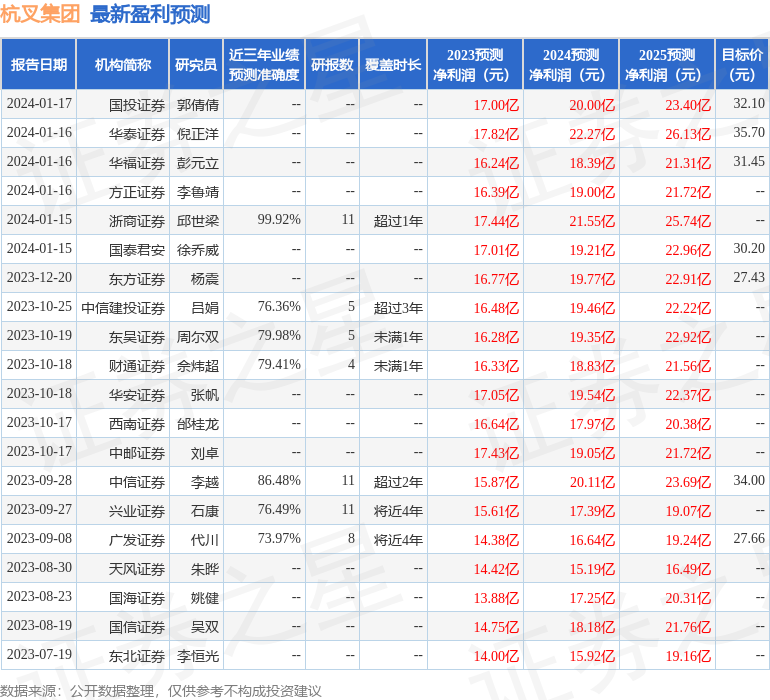
Task: Click the 研报数 column header
Action: [x=332, y=64]
